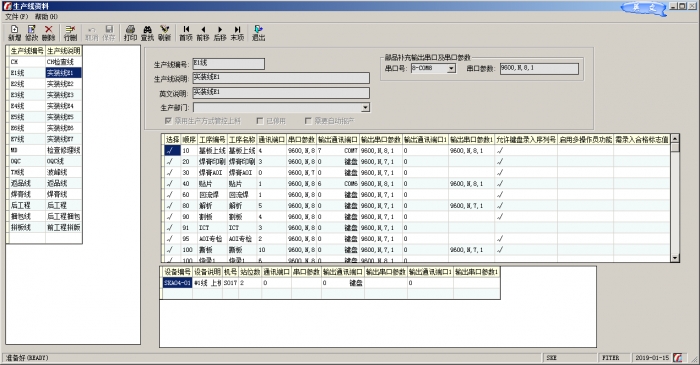Select the 后工程 row in production line list
The height and width of the screenshot is (365, 700).
point(45,205)
